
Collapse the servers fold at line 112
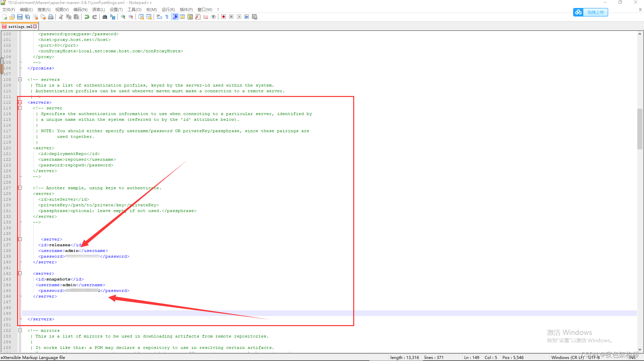(x=20, y=102)
